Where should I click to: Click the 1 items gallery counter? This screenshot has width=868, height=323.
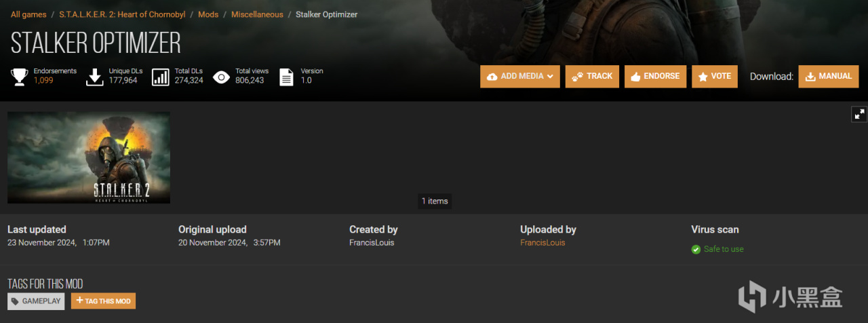(435, 201)
